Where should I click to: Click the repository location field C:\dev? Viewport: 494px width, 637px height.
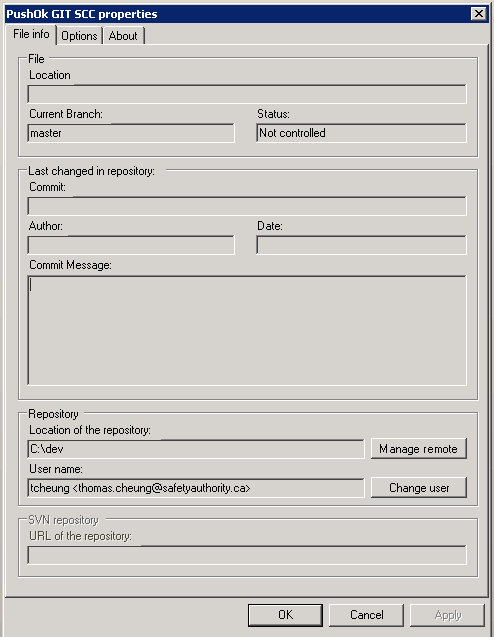click(196, 449)
